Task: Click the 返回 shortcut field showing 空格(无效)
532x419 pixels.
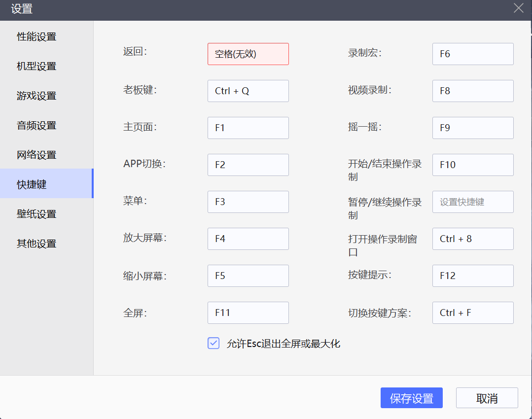Action: (248, 54)
